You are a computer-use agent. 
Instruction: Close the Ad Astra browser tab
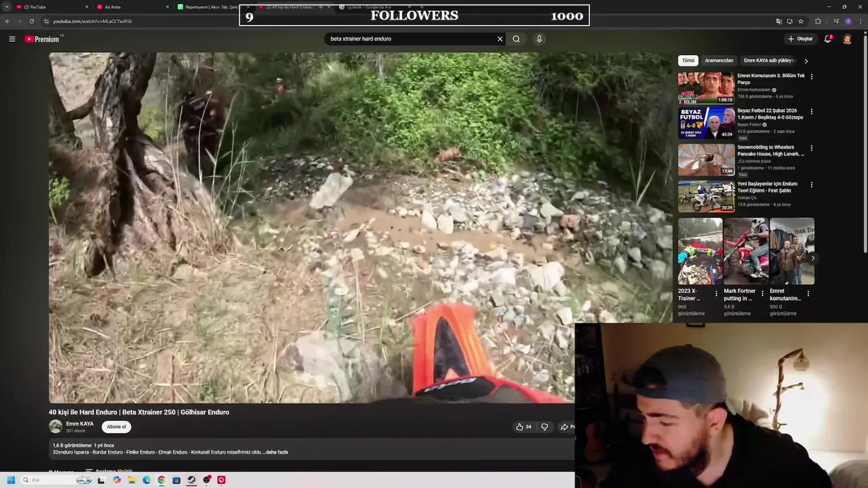[167, 7]
